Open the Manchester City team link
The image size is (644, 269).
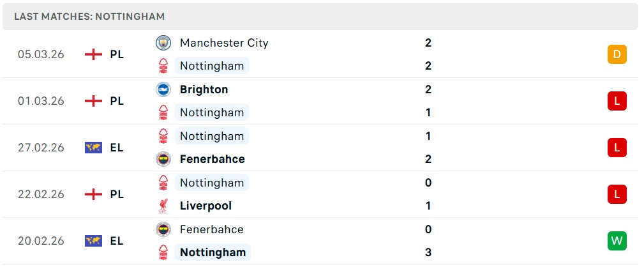coord(224,43)
